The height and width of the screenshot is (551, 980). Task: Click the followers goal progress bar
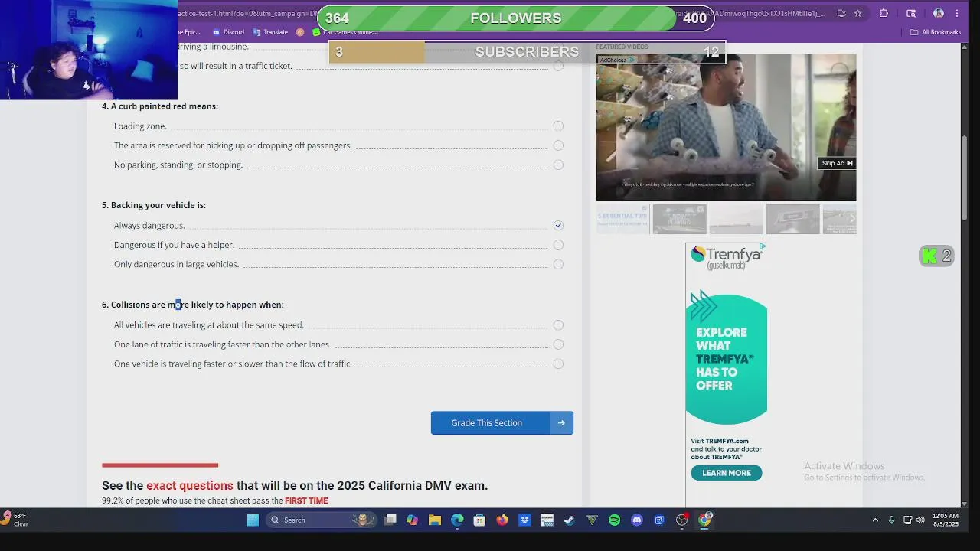click(515, 18)
